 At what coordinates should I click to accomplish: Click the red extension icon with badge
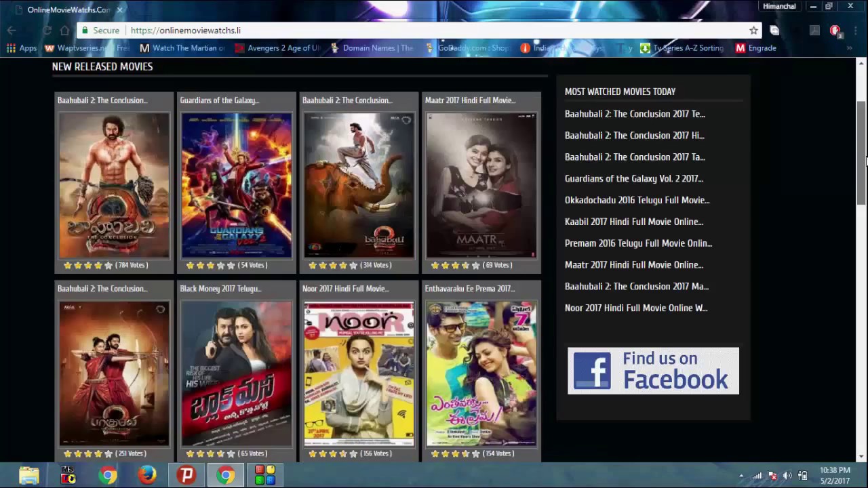(835, 30)
